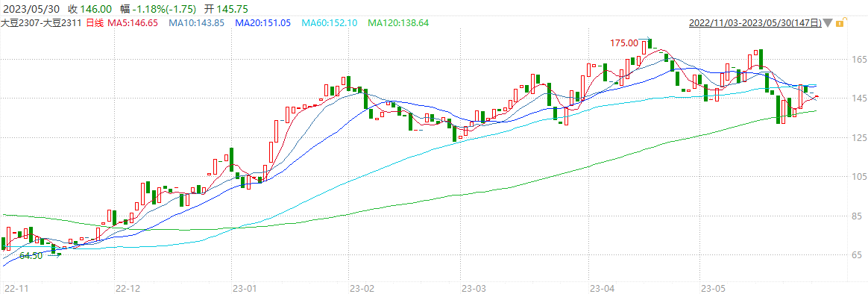Select the 日线 period label
Screen dimensions: 868x294
coord(95,23)
